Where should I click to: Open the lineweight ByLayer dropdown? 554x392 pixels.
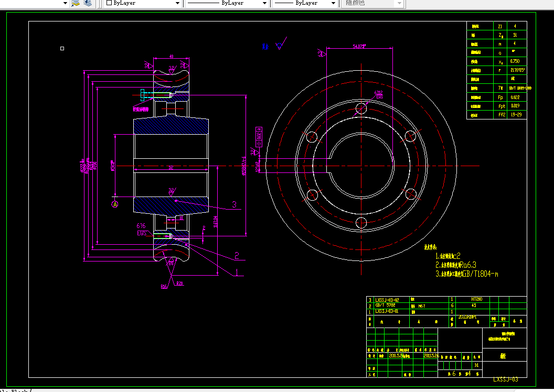[305, 3]
